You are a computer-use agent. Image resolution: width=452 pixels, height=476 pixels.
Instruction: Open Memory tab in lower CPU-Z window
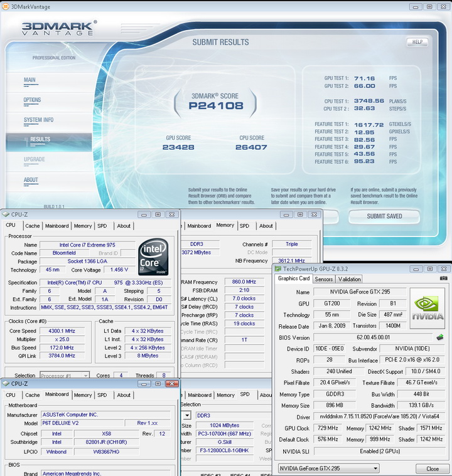[x=83, y=395]
